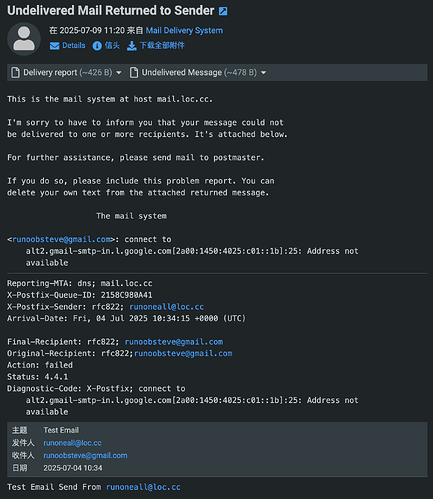Download all attachments via 下载全部附件
The image size is (433, 499).
[x=162, y=45]
